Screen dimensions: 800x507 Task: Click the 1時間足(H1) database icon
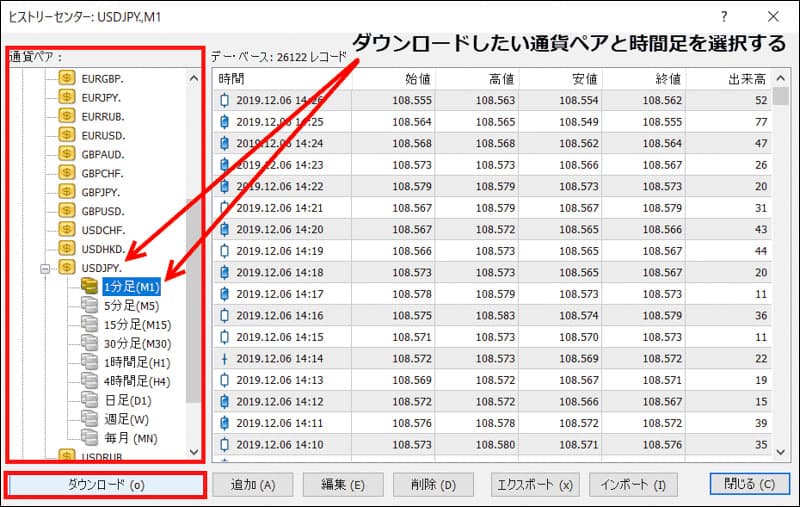click(90, 362)
